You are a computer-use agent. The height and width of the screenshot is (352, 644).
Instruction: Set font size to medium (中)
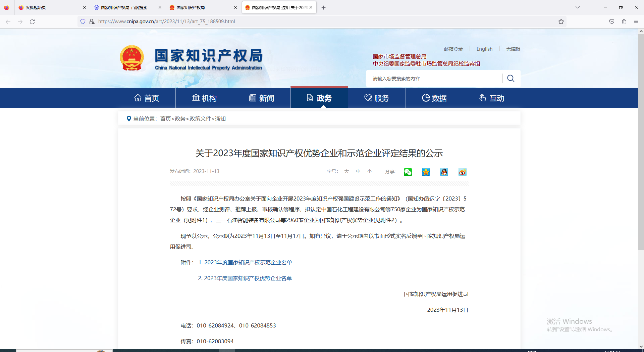pyautogui.click(x=358, y=171)
